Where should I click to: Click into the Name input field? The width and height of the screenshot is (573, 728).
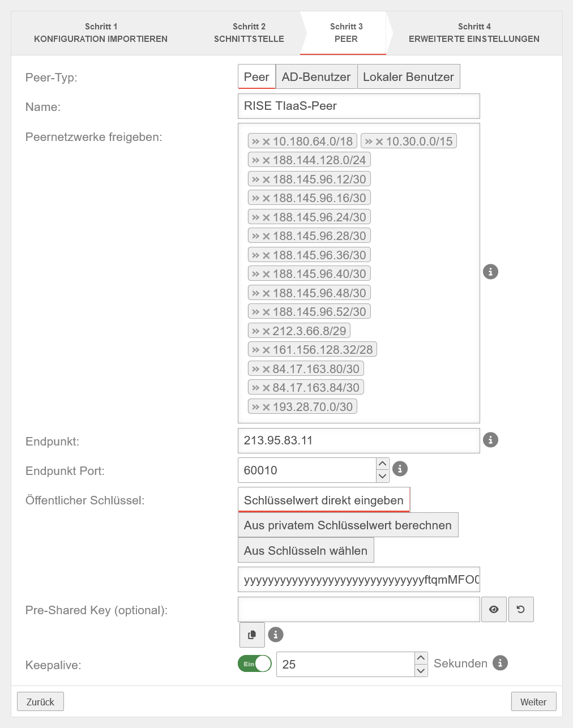click(x=358, y=106)
